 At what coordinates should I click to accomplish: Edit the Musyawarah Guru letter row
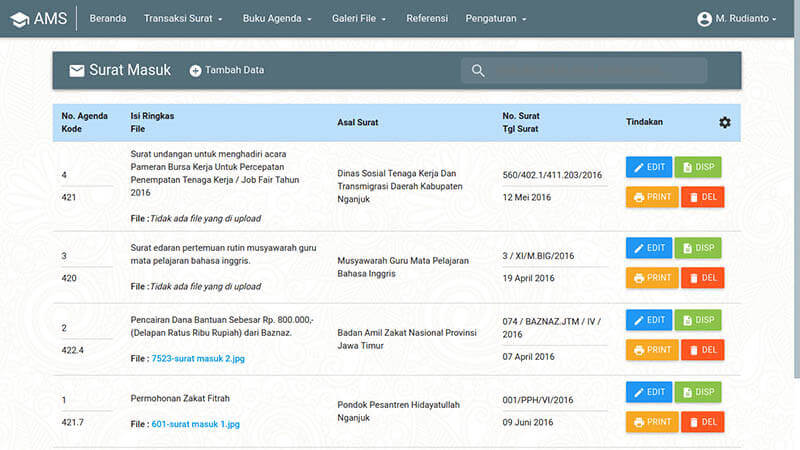click(649, 248)
